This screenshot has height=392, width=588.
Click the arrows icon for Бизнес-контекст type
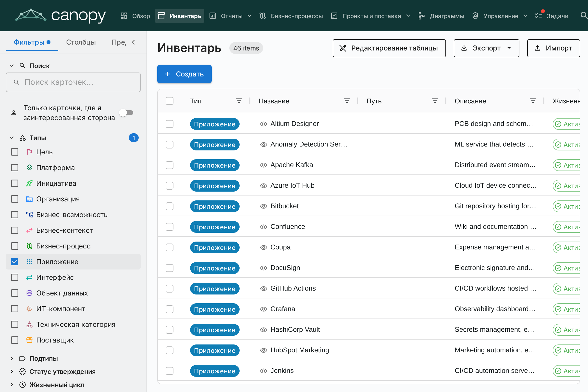click(29, 231)
